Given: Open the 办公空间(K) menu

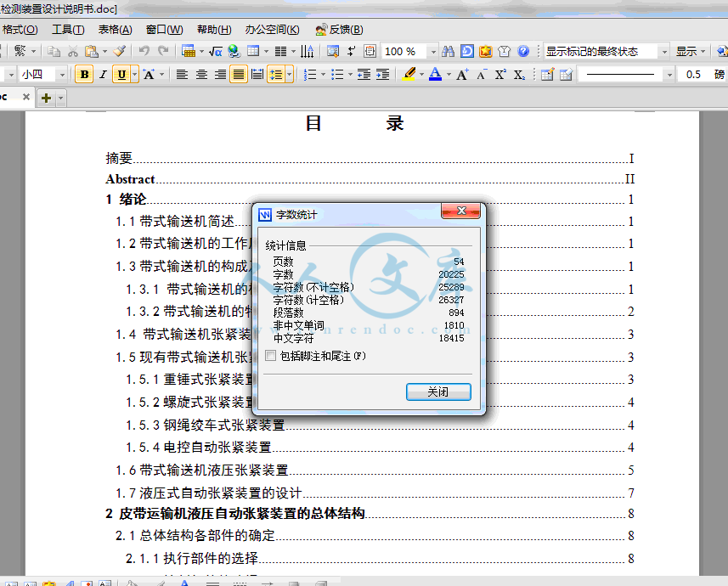Looking at the screenshot, I should (273, 30).
